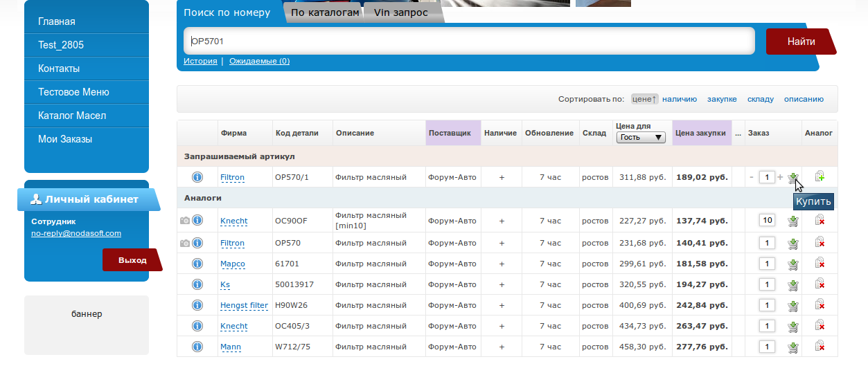Show info for Hengst filter H90W26
The image size is (868, 384).
(x=197, y=305)
